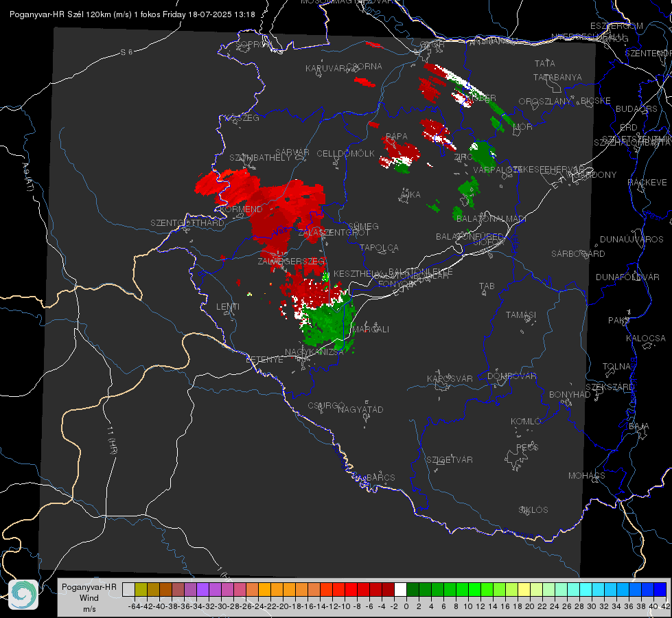Viewport: 672px width, 618px height.
Task: Click the ZALAEGERSZEG city label
Action: [292, 261]
